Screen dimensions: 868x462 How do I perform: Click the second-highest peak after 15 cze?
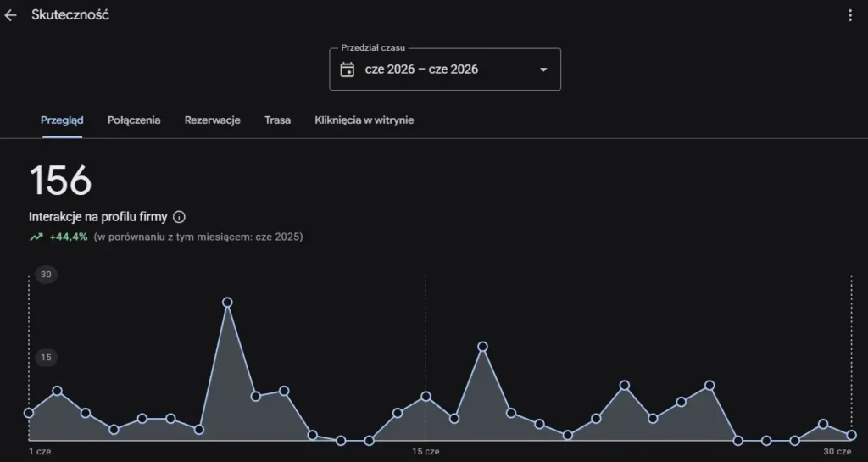(482, 347)
